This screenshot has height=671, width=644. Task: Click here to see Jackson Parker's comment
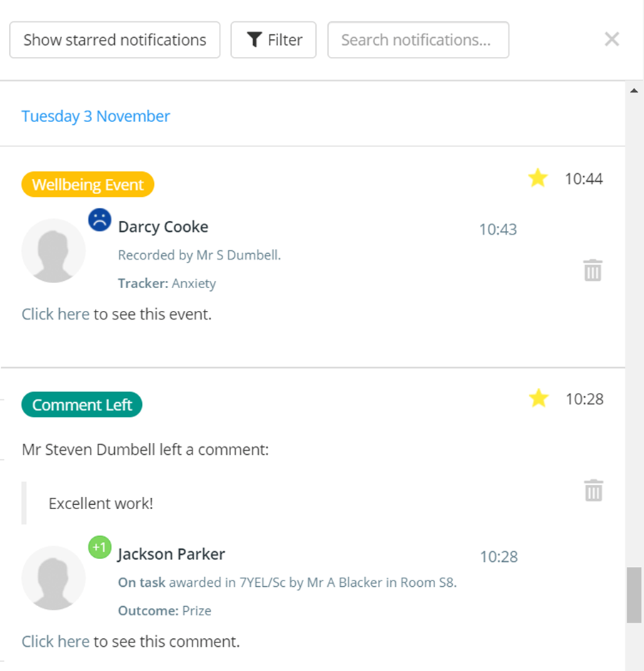pyautogui.click(x=55, y=641)
